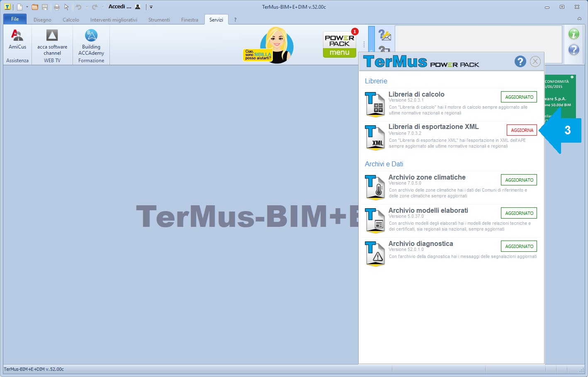Switch to the Calcolo tab
588x377 pixels.
coord(70,19)
